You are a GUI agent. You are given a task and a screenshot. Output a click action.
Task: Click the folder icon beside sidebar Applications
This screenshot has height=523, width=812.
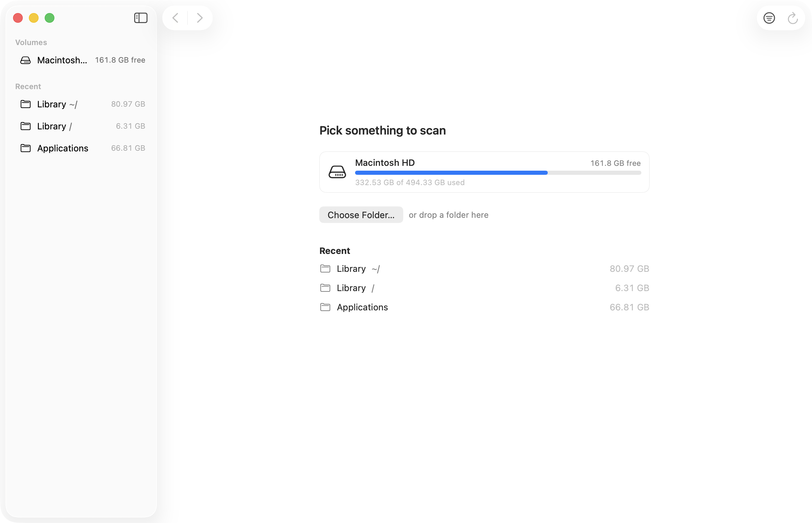pos(25,148)
